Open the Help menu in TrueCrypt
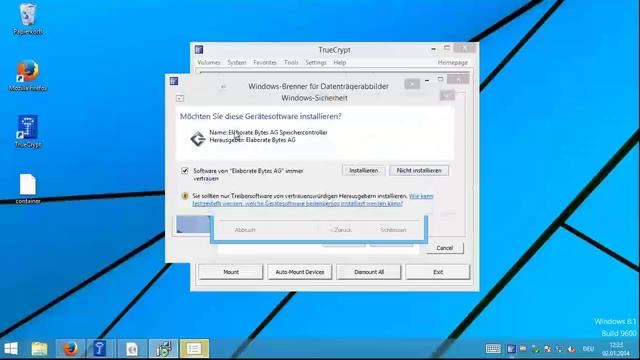Image resolution: width=640 pixels, height=360 pixels. click(x=340, y=62)
